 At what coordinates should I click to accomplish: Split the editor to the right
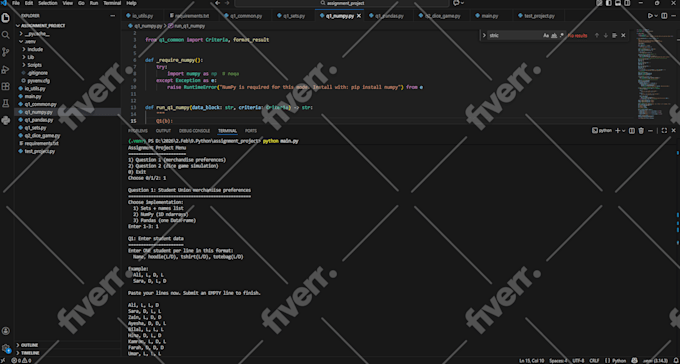[664, 16]
